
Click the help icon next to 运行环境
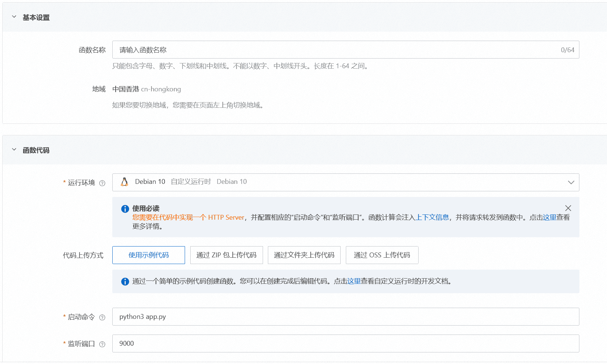click(x=102, y=183)
